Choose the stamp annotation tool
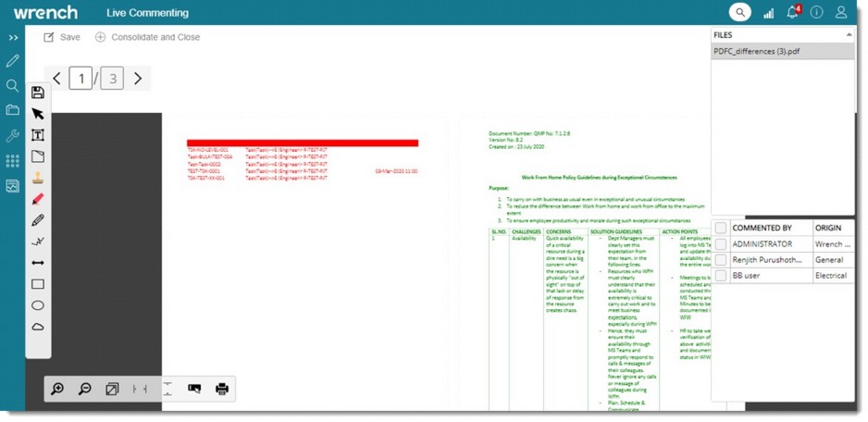The image size is (868, 422). click(x=38, y=178)
